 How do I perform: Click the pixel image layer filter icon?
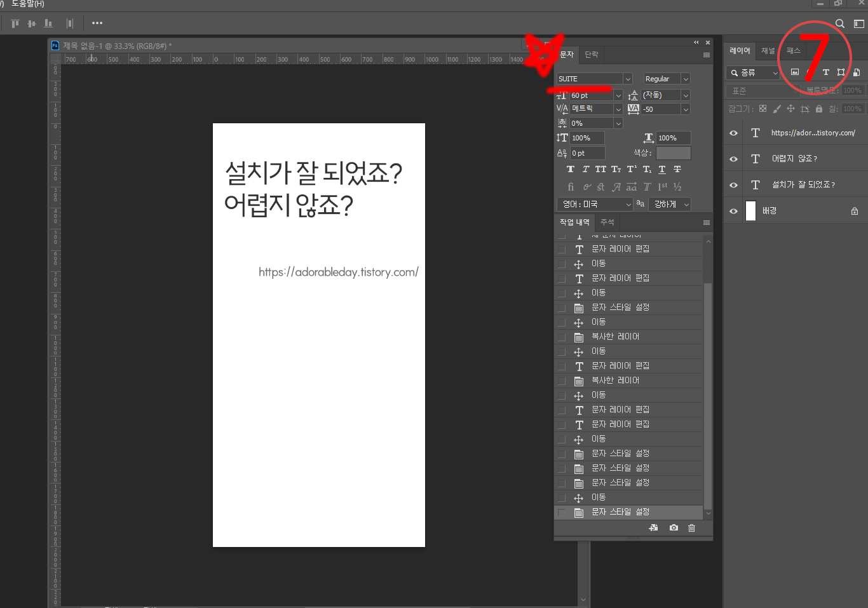(795, 72)
